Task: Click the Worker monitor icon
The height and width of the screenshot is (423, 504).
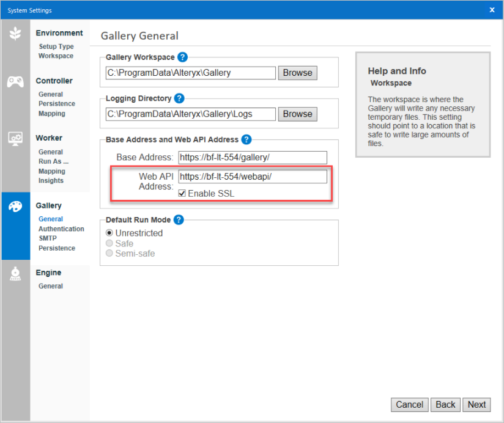Action: (x=15, y=139)
